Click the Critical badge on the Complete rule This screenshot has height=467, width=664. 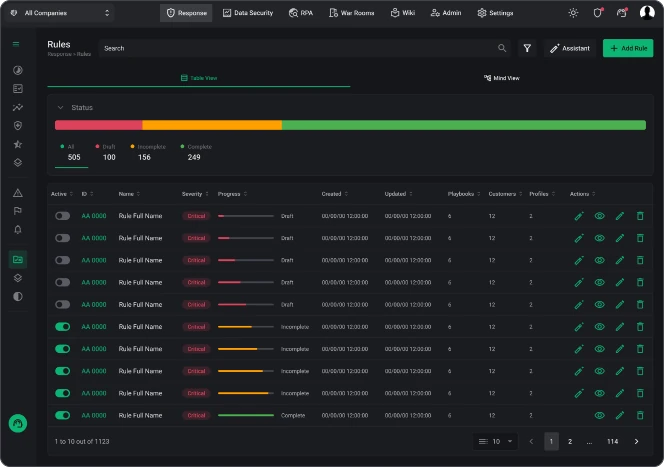click(x=196, y=415)
